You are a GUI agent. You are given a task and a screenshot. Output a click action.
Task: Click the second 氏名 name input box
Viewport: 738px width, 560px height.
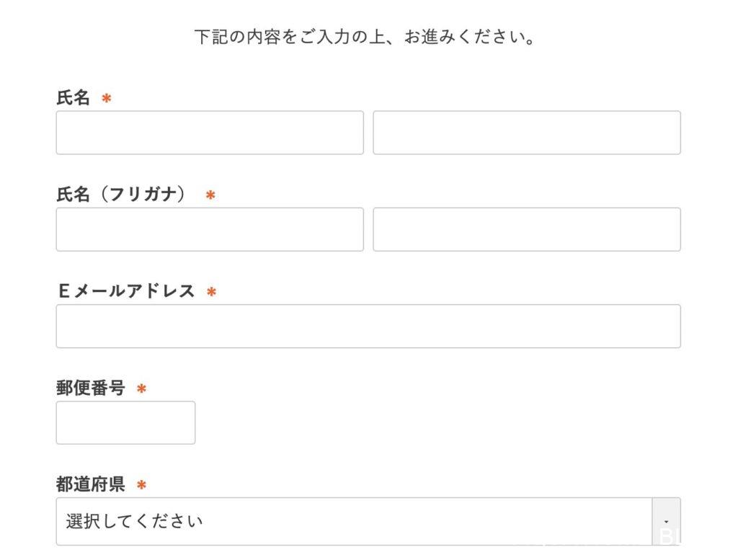tap(527, 133)
